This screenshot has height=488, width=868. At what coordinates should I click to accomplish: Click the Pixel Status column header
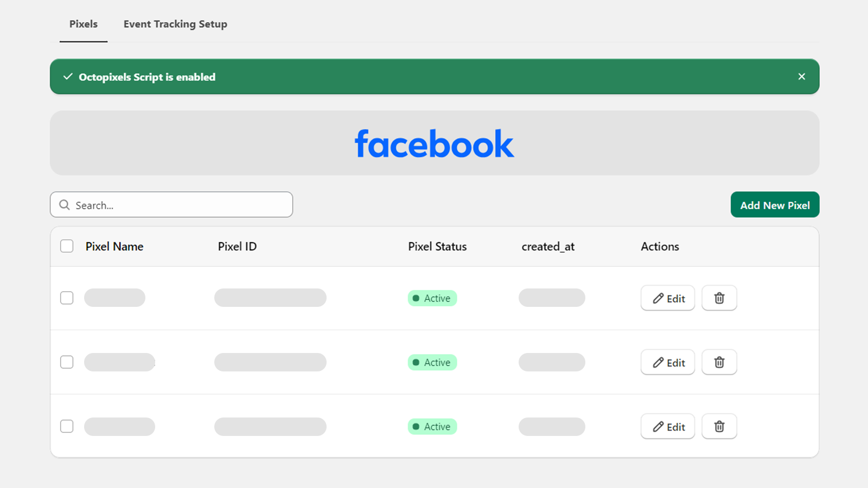coord(437,246)
